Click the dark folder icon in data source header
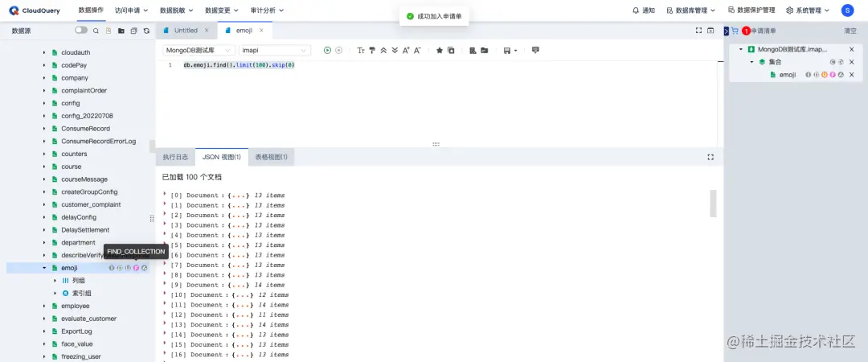 coord(121,31)
